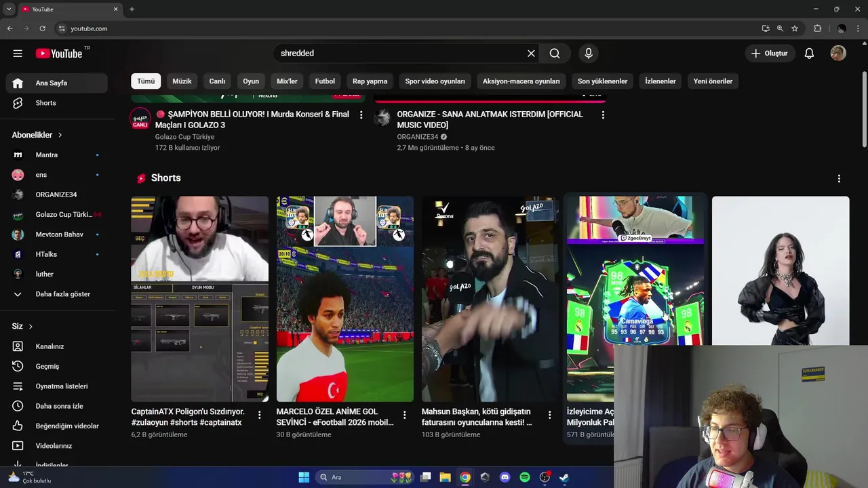
Task: Clear the search text with the X icon
Action: click(x=531, y=54)
